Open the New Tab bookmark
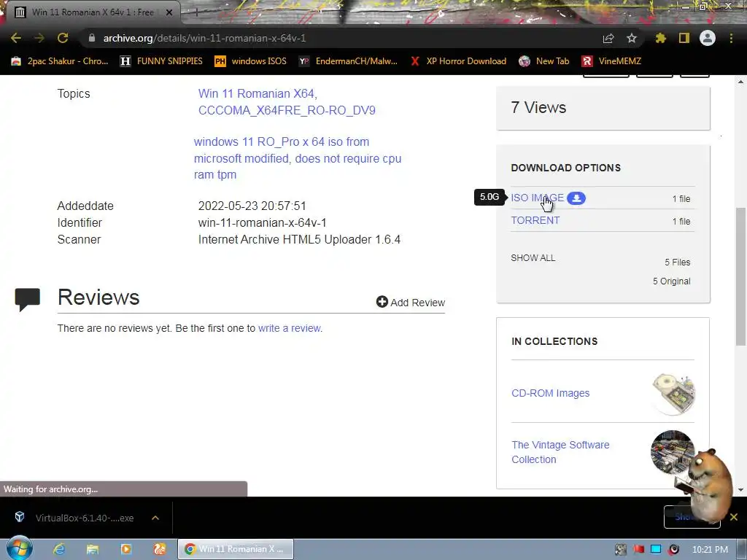 point(544,61)
